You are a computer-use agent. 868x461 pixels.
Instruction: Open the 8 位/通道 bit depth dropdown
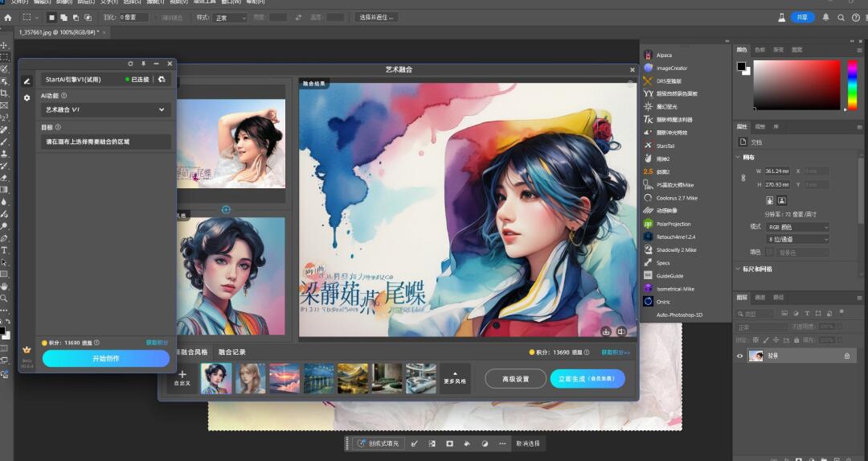(798, 240)
